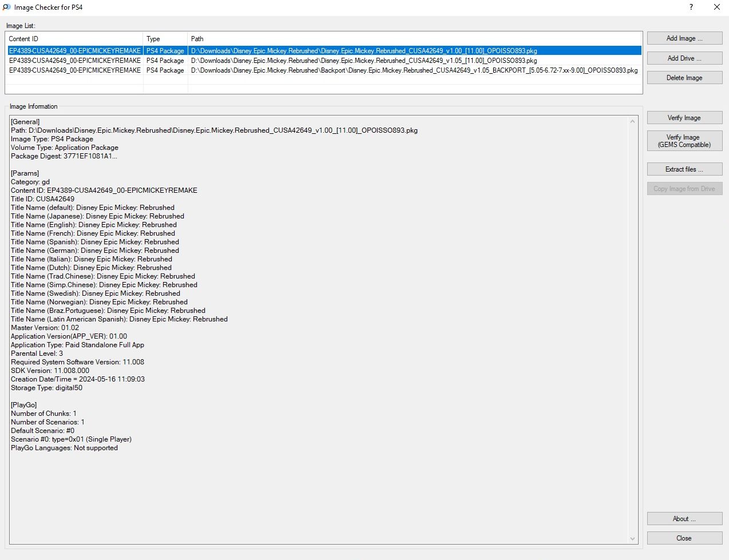Image resolution: width=729 pixels, height=560 pixels.
Task: Click Verify Image (GEMS Compatible) button
Action: tap(684, 141)
